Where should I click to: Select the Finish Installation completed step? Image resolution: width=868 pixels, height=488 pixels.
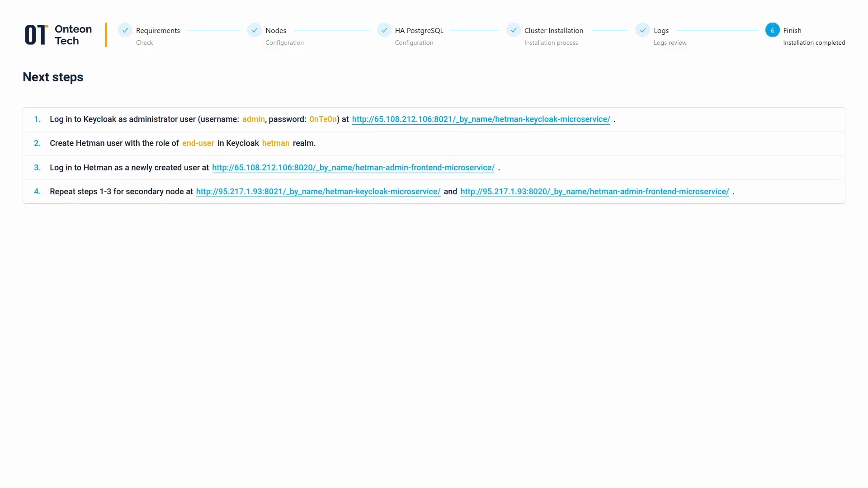point(792,30)
